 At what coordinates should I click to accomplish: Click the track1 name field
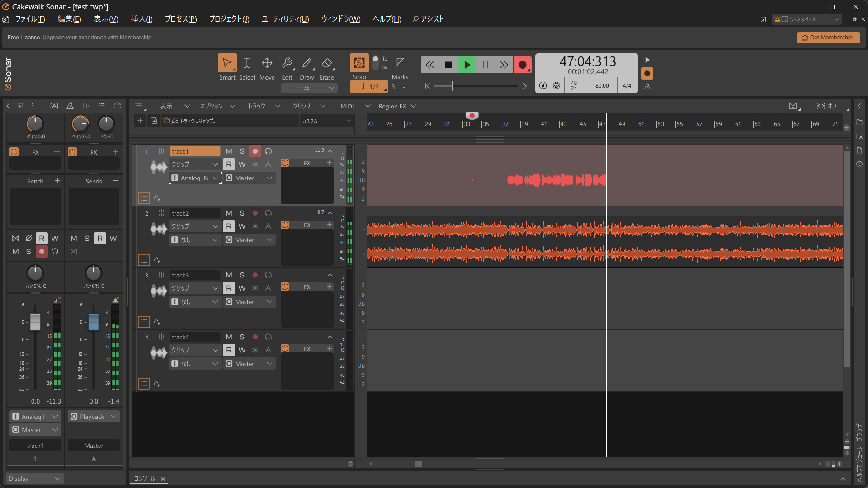point(195,151)
